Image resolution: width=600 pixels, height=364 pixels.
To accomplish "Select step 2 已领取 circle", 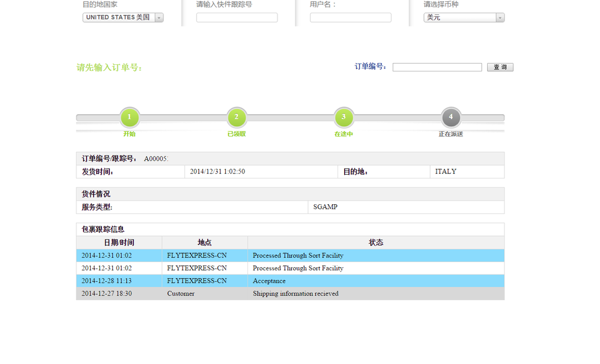I will [237, 117].
